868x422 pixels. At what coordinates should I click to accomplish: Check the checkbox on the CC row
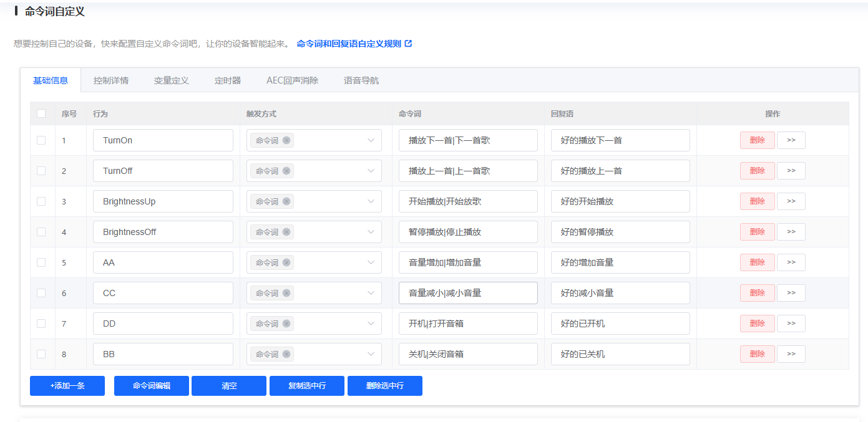[42, 292]
